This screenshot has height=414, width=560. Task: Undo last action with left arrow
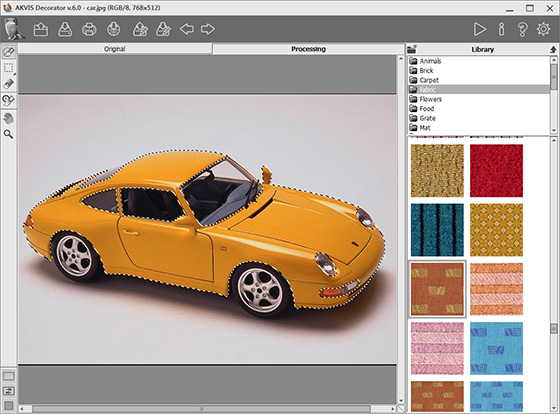click(186, 29)
